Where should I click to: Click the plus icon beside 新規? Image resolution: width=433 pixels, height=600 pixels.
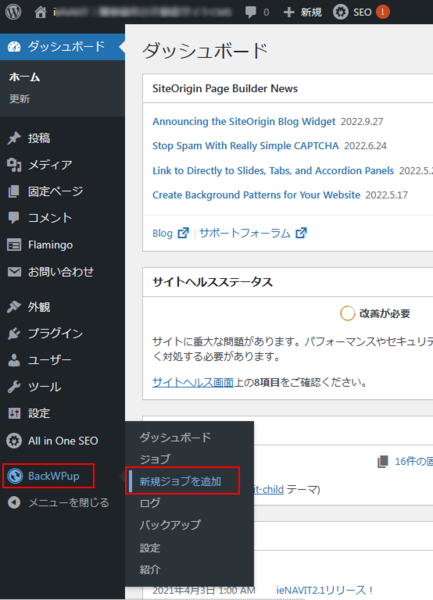point(289,12)
